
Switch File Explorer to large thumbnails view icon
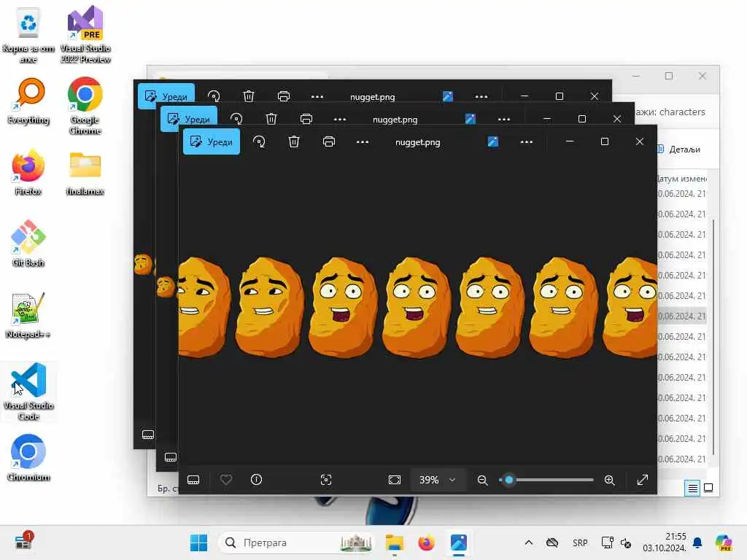(x=708, y=488)
